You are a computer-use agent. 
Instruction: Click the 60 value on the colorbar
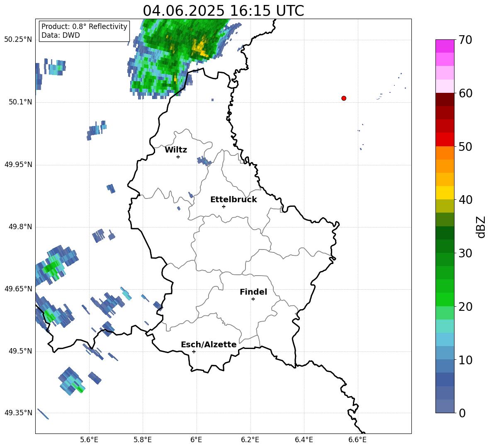pos(465,93)
